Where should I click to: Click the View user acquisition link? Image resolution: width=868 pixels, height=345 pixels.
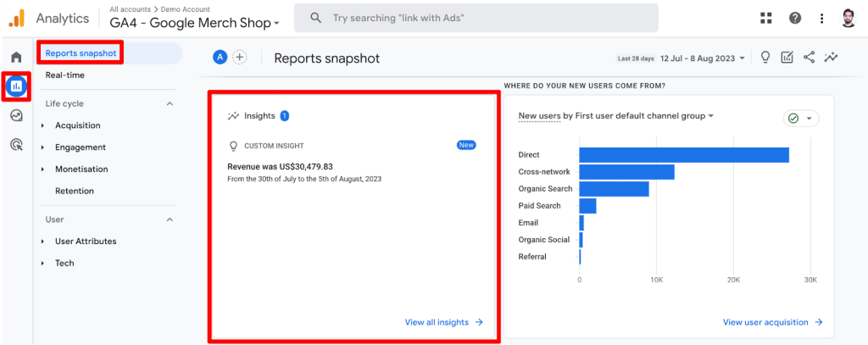[x=773, y=322]
